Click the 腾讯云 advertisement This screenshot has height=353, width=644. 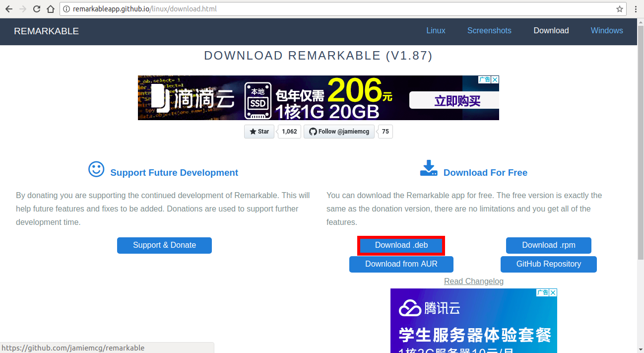pyautogui.click(x=474, y=321)
